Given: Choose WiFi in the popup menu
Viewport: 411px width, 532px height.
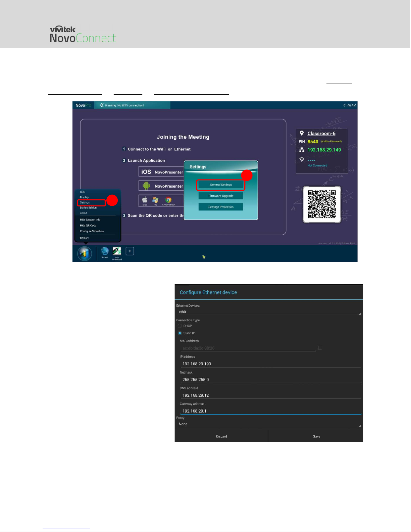Looking at the screenshot, I should (83, 192).
